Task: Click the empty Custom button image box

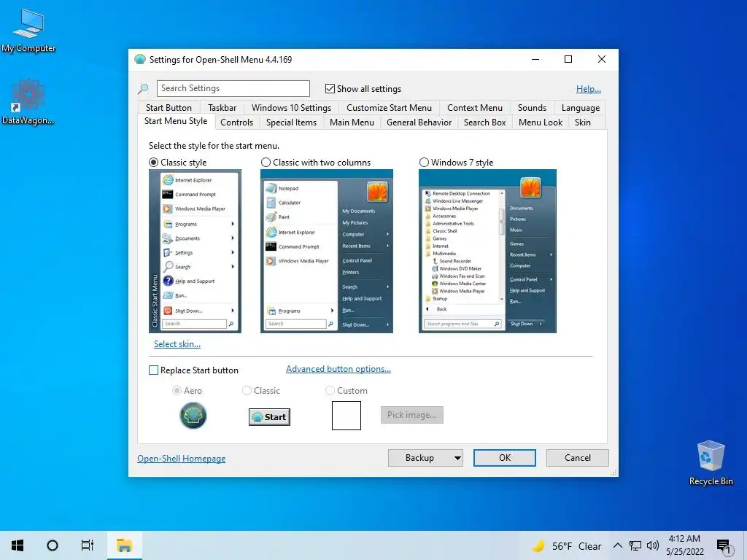Action: 347,416
